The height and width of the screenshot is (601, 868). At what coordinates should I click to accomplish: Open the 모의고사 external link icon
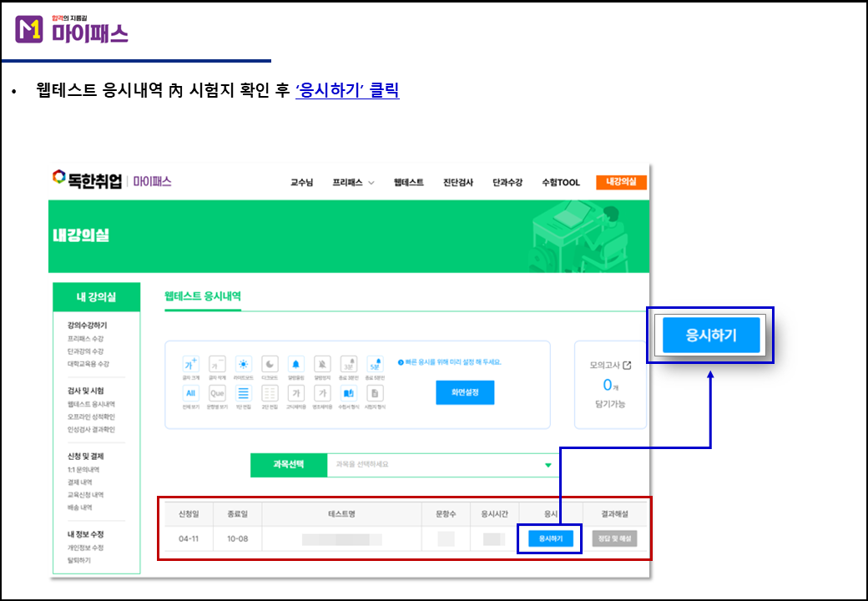627,365
